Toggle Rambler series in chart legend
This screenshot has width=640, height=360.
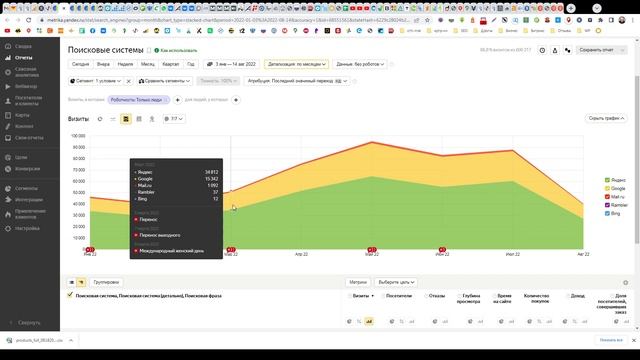click(616, 205)
